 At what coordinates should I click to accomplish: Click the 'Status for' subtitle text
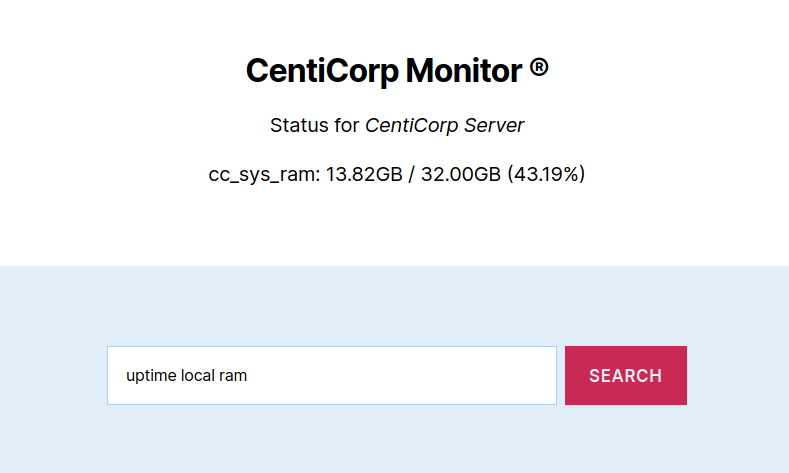(x=314, y=125)
